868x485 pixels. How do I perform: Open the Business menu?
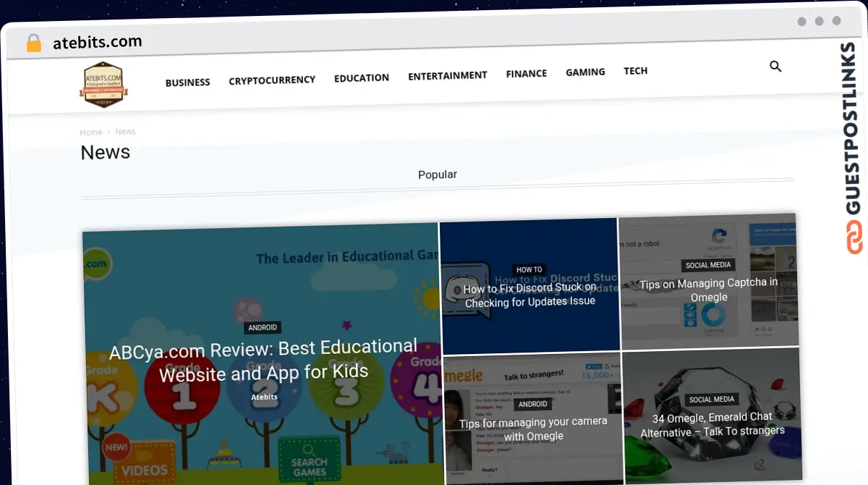pyautogui.click(x=187, y=83)
